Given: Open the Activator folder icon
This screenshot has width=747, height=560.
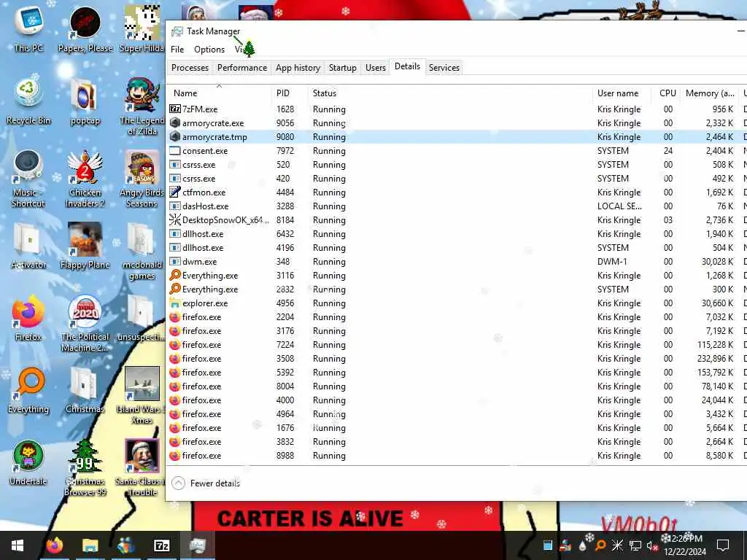Looking at the screenshot, I should point(28,245).
